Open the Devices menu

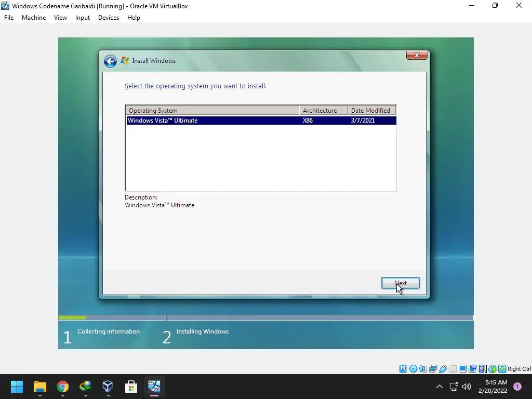coord(109,18)
